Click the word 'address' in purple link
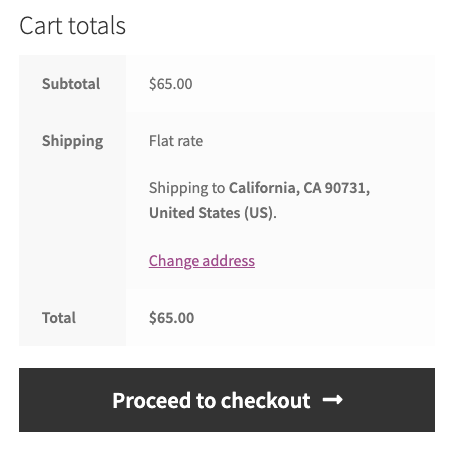The height and width of the screenshot is (469, 455). 229,261
